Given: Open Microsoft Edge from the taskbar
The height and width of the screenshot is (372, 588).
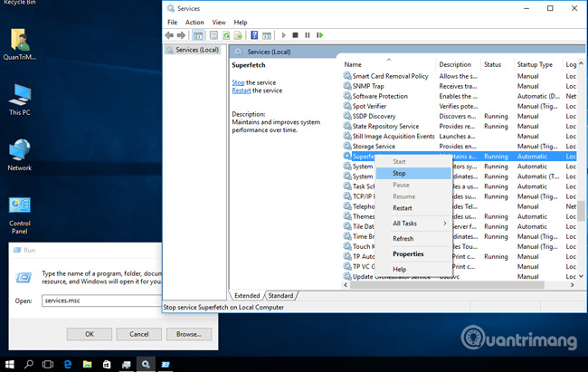Looking at the screenshot, I should pyautogui.click(x=68, y=364).
